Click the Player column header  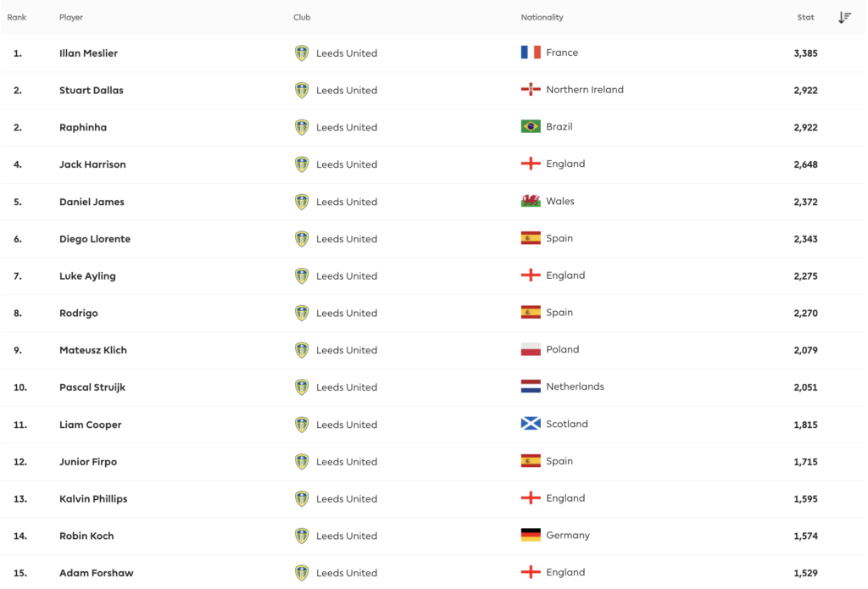click(x=71, y=18)
